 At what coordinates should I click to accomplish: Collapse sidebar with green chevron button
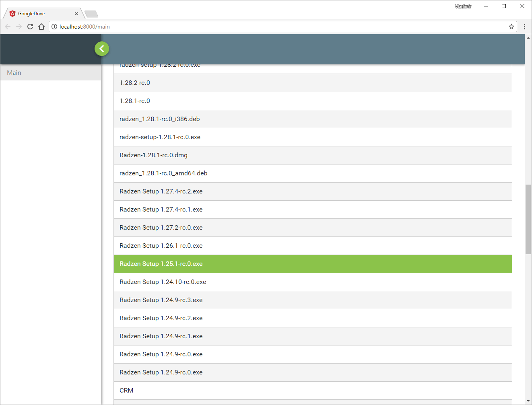click(x=102, y=49)
